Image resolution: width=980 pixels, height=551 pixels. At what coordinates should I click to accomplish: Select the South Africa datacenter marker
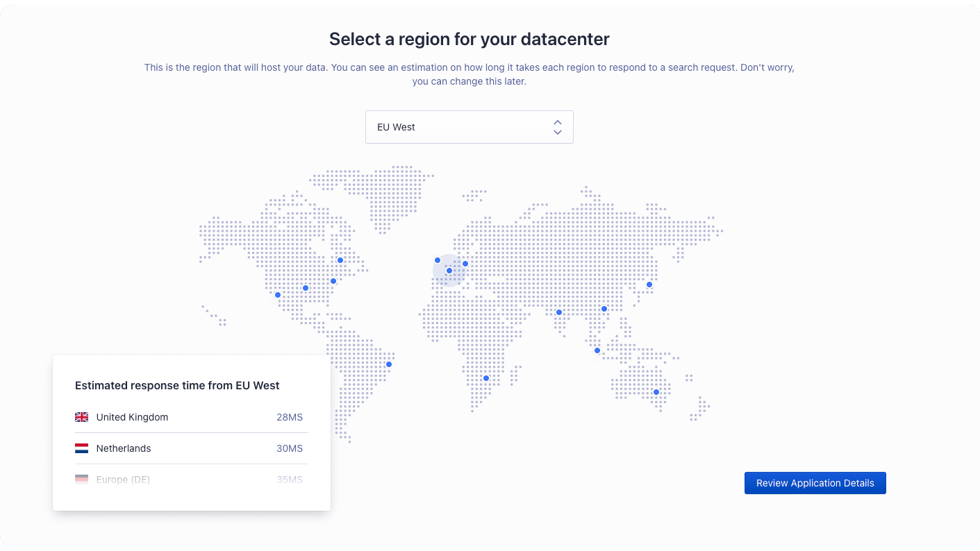[x=485, y=378]
